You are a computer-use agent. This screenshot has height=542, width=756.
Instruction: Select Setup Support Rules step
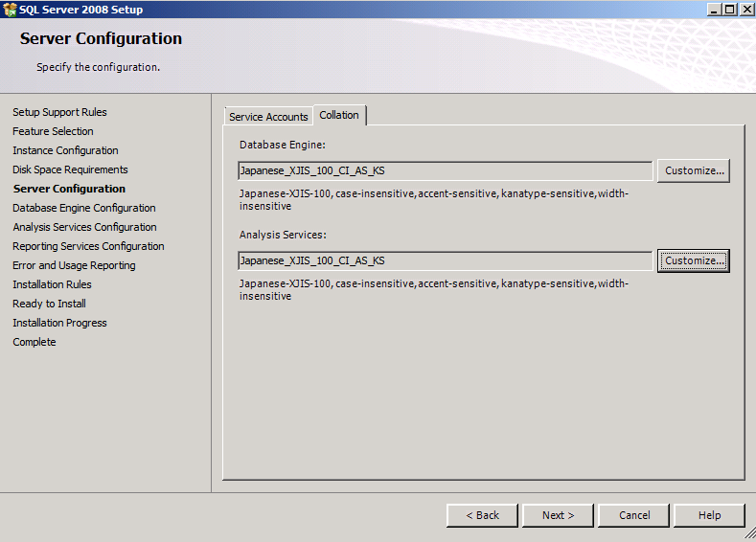point(59,112)
